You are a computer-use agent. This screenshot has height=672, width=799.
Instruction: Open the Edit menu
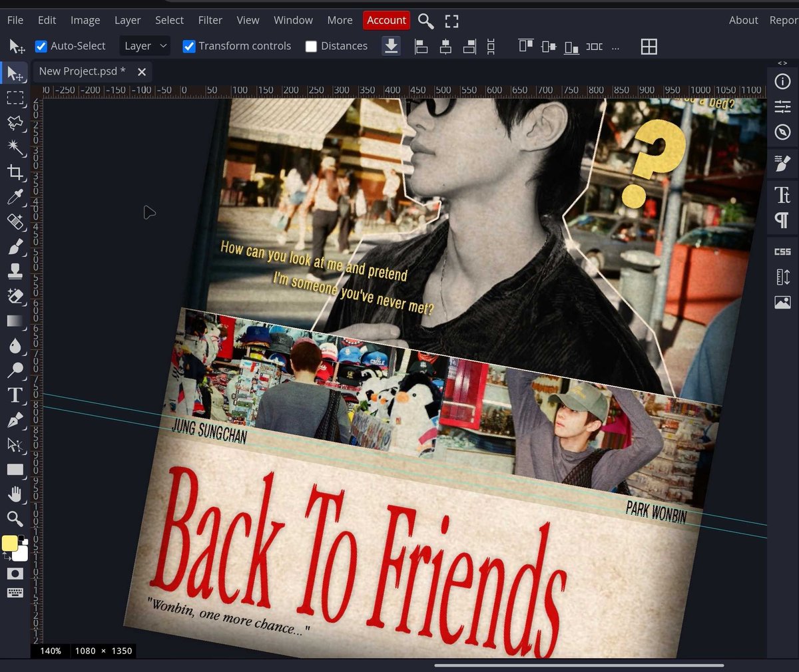(x=47, y=20)
